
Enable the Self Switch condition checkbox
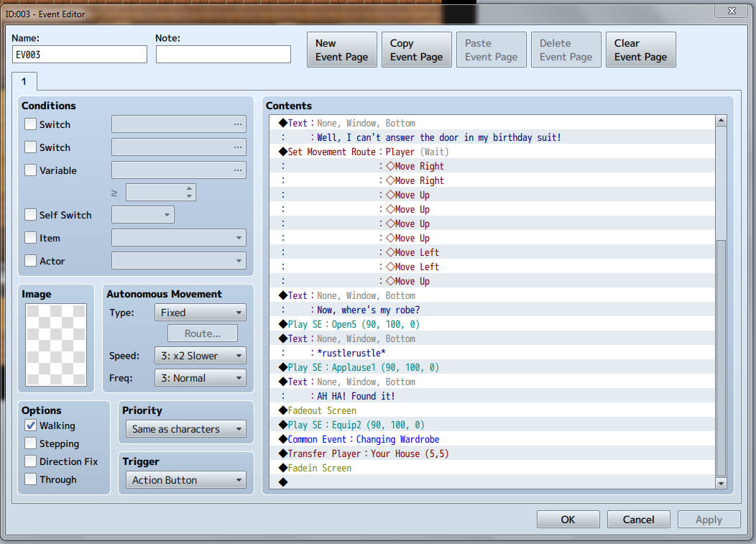pos(30,215)
